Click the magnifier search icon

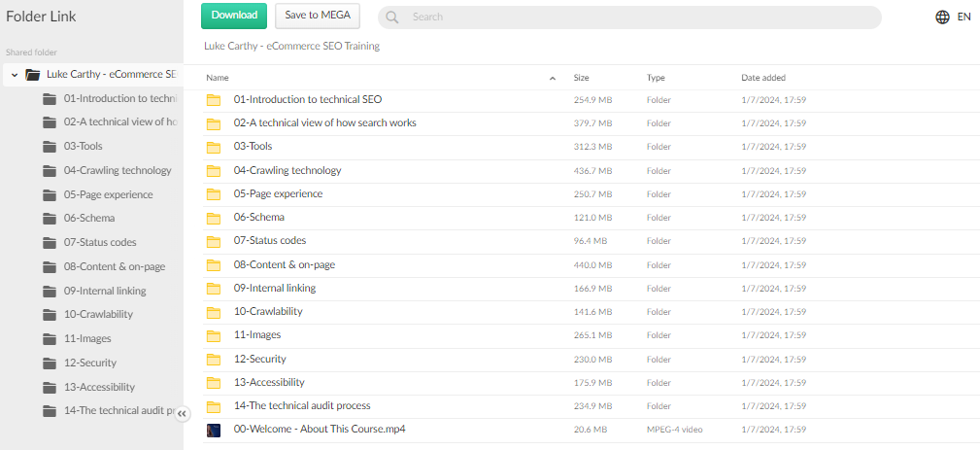pyautogui.click(x=391, y=17)
